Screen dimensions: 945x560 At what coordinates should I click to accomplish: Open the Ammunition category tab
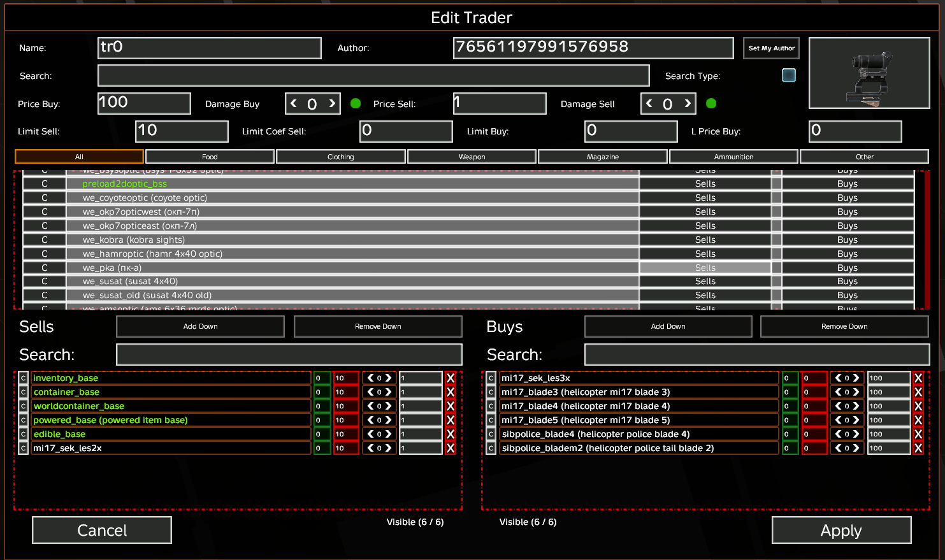733,157
